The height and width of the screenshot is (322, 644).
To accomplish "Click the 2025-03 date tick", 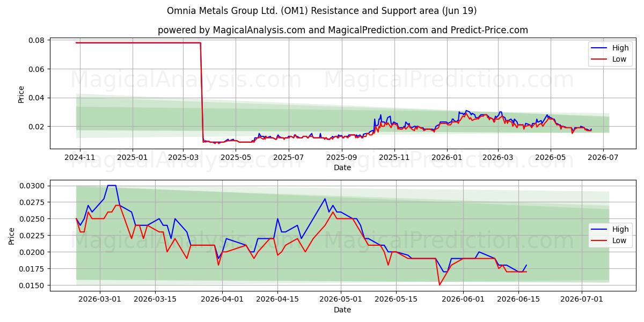I will tap(182, 158).
